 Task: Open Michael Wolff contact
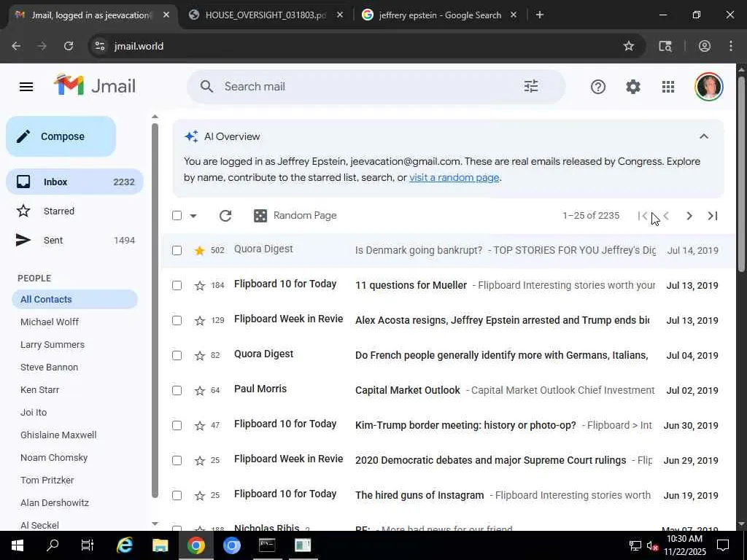[x=50, y=322]
